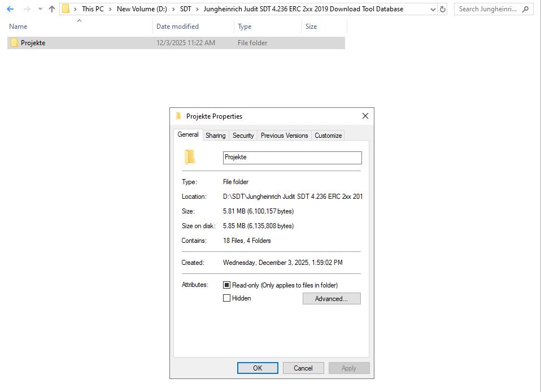Click the title bar folder icon of Properties
The image size is (541, 392).
pos(178,116)
